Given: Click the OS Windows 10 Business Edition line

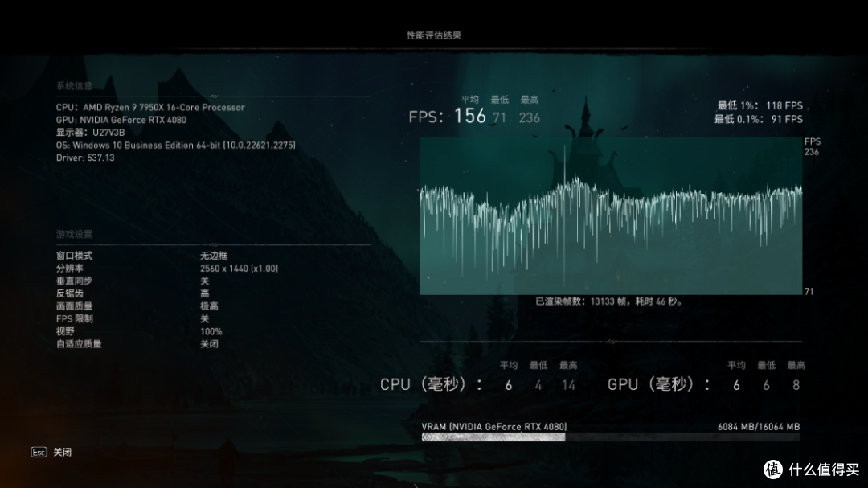Looking at the screenshot, I should 175,146.
